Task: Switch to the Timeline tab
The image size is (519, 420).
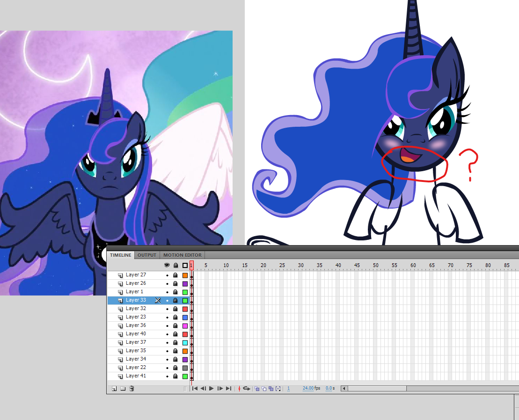Action: point(120,255)
